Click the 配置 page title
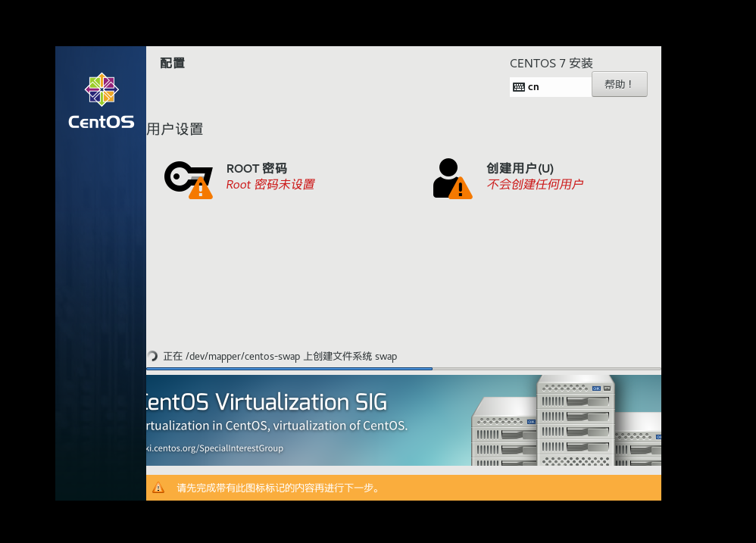 pyautogui.click(x=173, y=63)
